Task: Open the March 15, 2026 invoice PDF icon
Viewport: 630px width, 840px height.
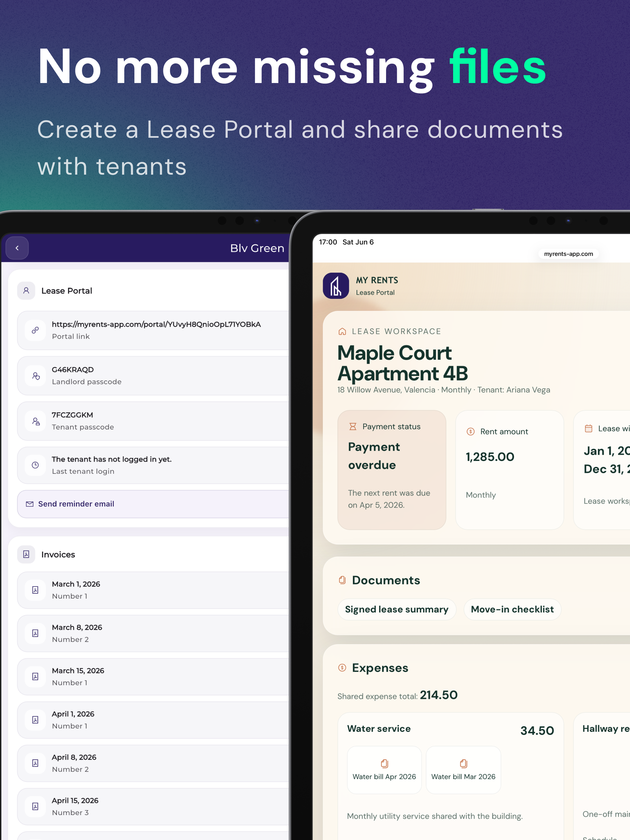Action: [x=35, y=676]
